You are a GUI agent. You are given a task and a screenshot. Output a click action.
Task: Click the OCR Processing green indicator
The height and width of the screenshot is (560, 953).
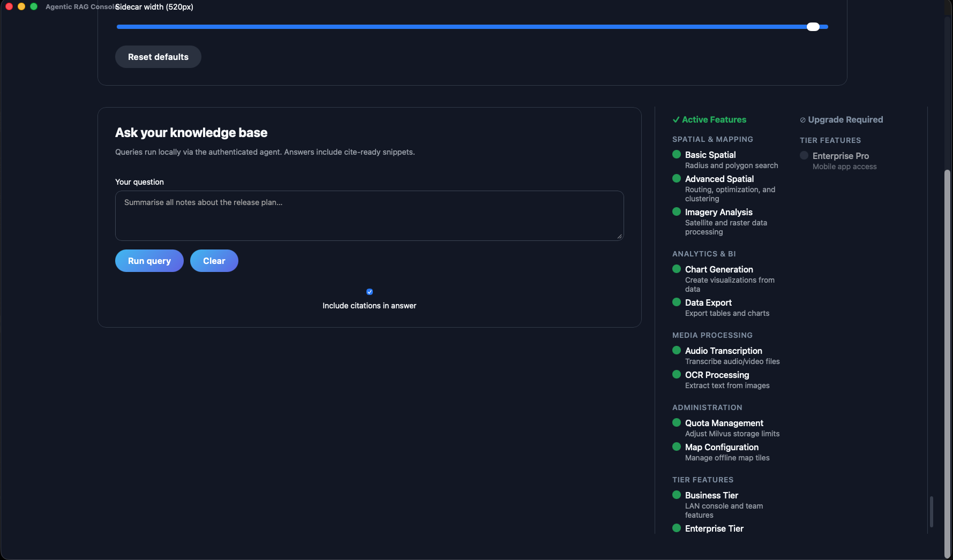click(677, 374)
